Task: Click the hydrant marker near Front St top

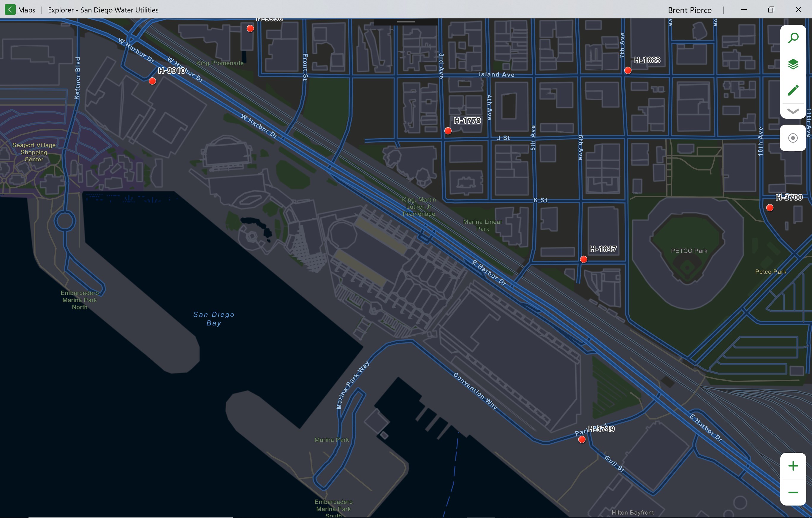Action: click(x=250, y=29)
